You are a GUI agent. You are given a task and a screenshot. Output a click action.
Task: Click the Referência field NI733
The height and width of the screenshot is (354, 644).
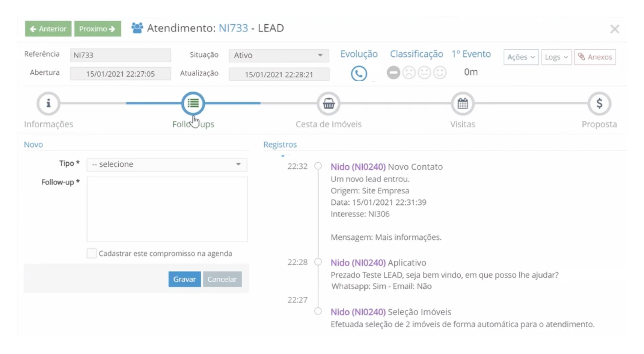[120, 55]
